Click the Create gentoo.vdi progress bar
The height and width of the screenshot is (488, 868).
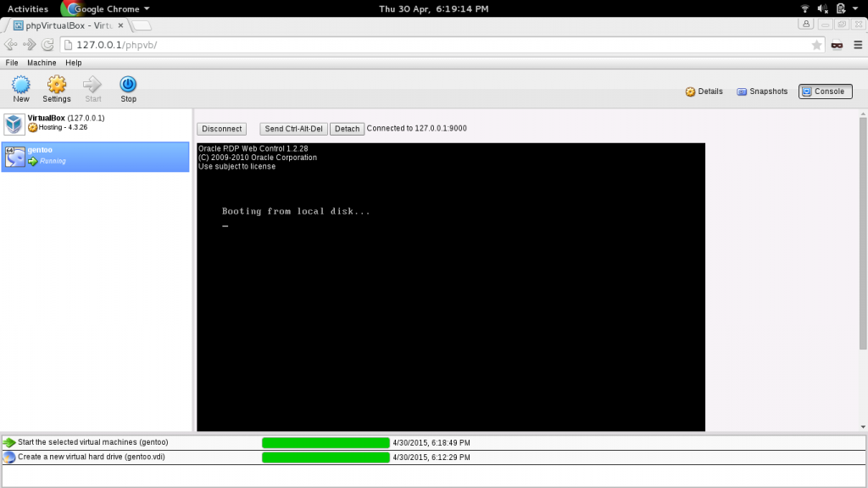tap(325, 457)
